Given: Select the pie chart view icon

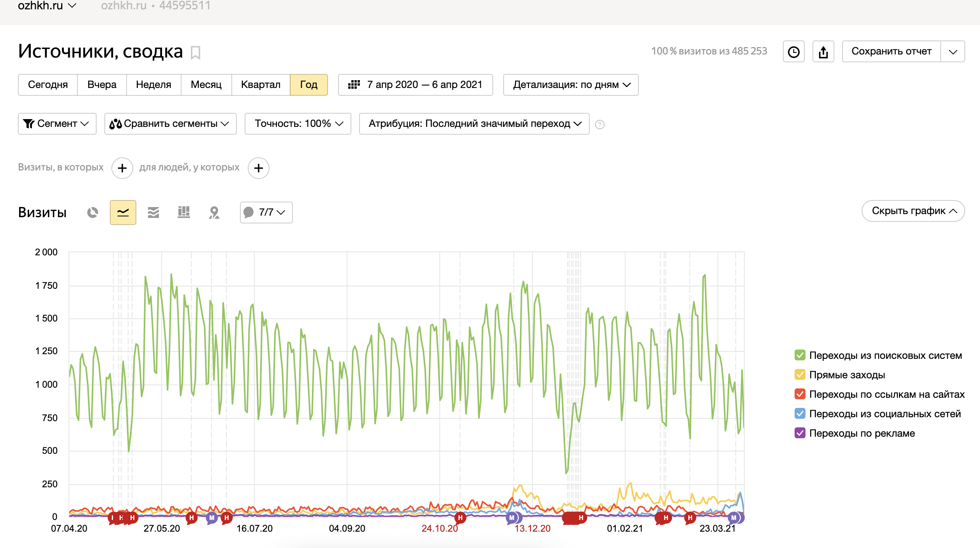Looking at the screenshot, I should 93,212.
